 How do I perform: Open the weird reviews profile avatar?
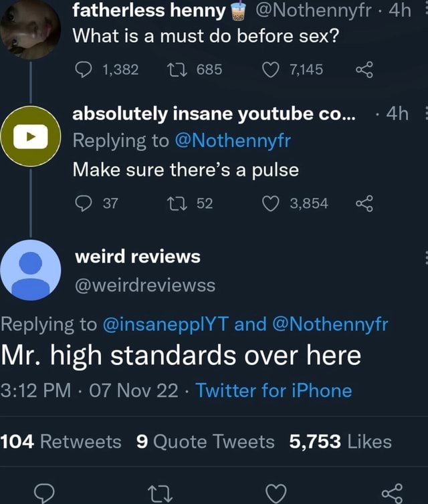pyautogui.click(x=30, y=270)
